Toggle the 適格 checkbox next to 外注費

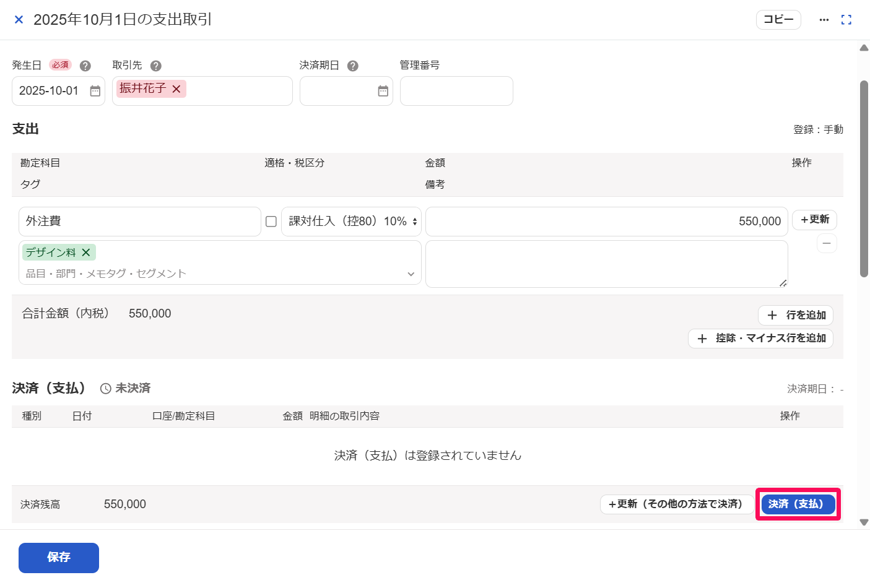point(271,222)
